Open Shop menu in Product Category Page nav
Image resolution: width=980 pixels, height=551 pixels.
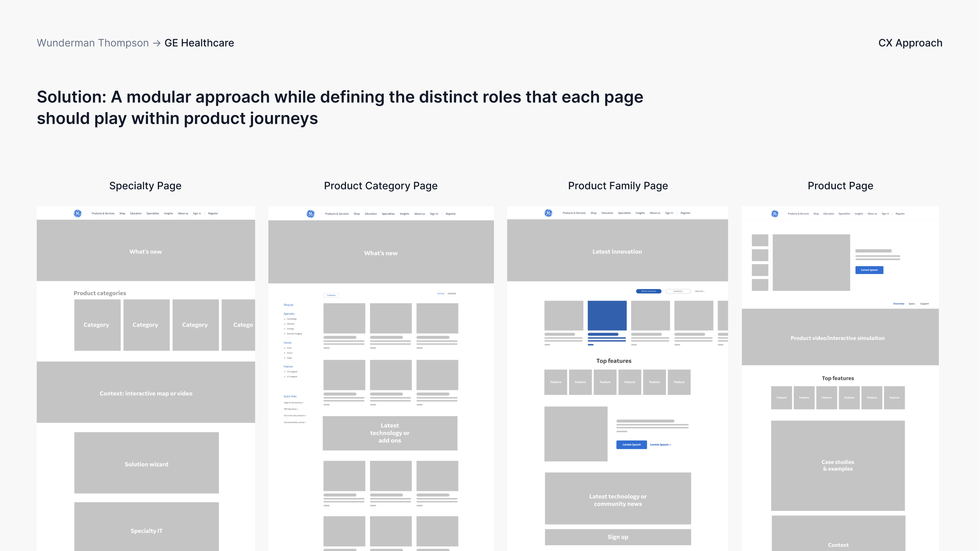(356, 214)
